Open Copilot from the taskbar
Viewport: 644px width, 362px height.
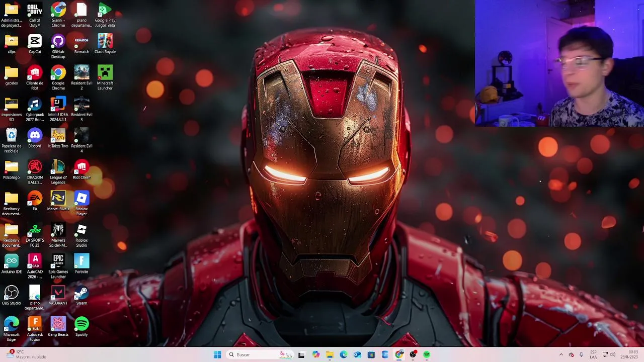(315, 354)
